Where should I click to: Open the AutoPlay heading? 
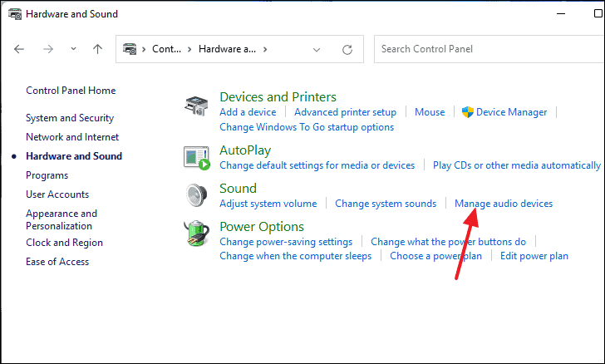point(245,150)
